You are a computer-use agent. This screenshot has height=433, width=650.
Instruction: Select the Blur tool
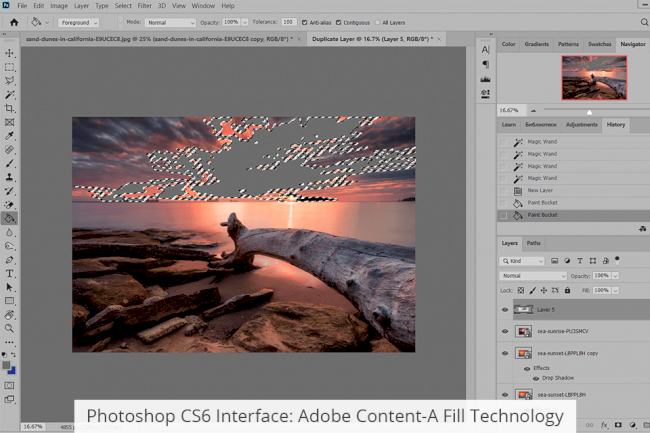9,232
